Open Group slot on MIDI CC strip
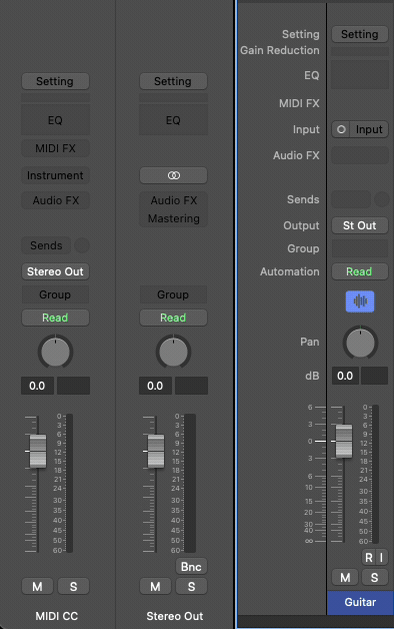Screen dimensions: 394x629 pos(55,294)
